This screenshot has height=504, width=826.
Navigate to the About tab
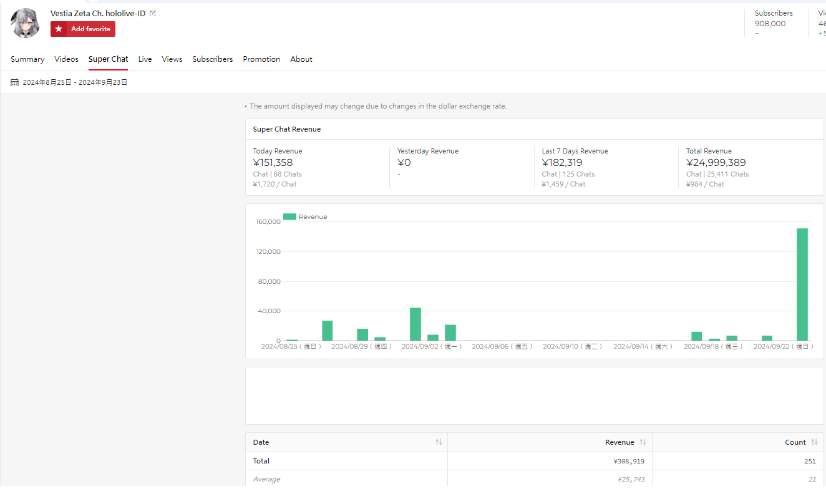pyautogui.click(x=301, y=59)
